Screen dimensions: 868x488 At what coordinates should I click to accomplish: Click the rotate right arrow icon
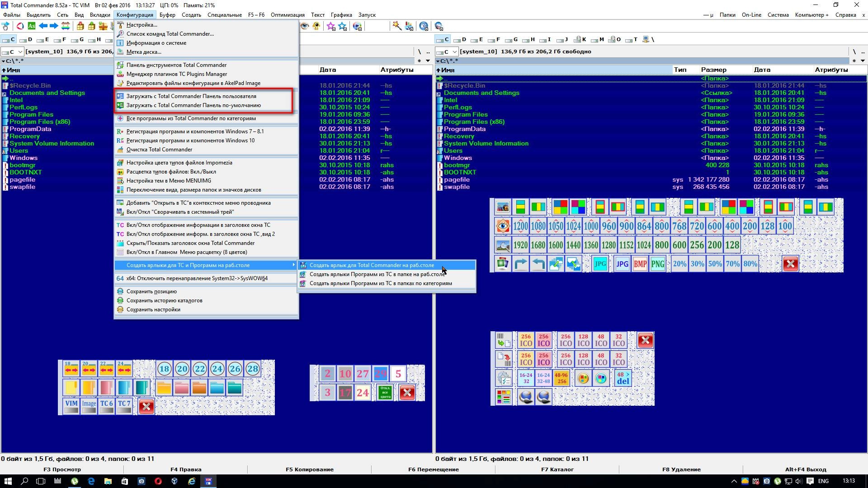point(520,264)
